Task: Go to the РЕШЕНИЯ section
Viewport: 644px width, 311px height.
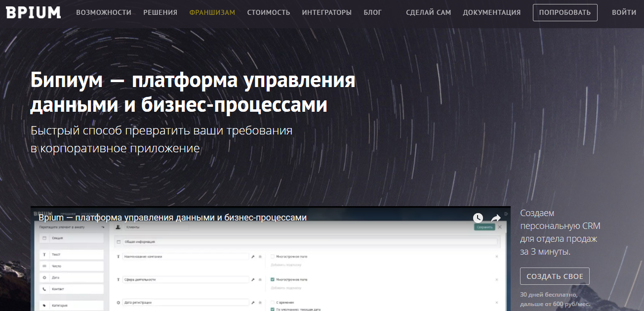Action: (x=160, y=12)
